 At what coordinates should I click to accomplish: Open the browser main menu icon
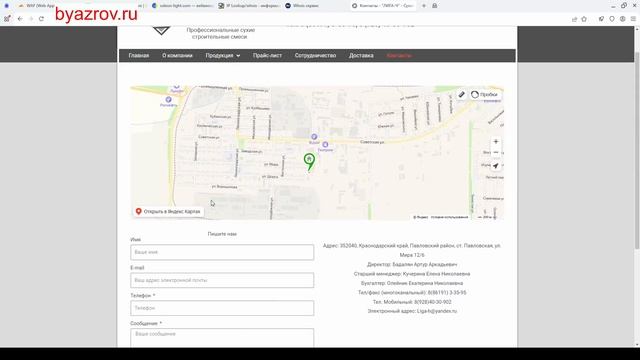coord(633,19)
